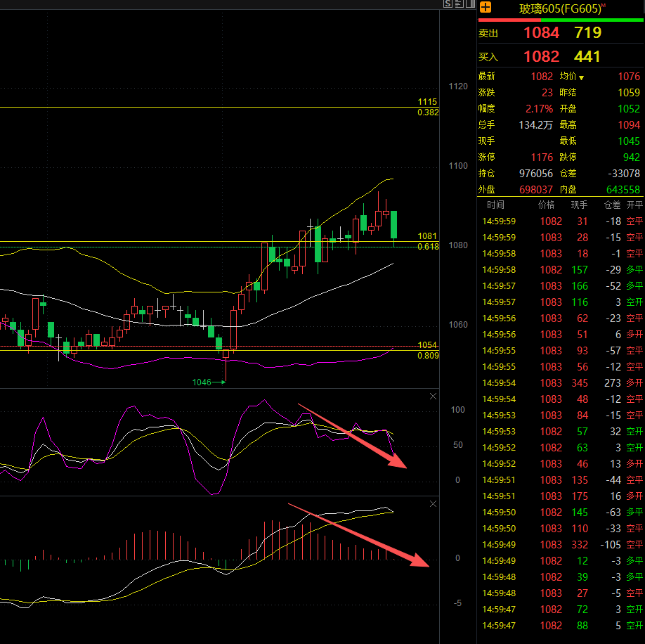Click the 最低 value 1045
The image size is (645, 644).
point(629,141)
